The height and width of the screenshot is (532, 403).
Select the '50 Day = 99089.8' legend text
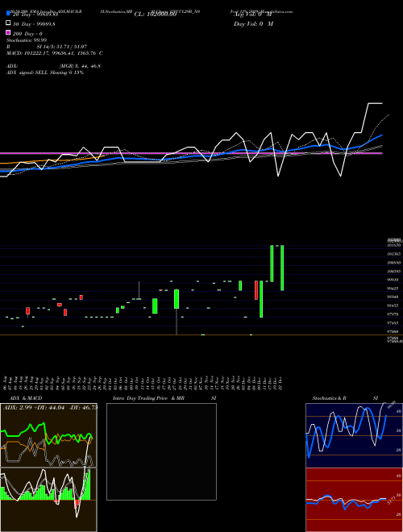[34, 23]
